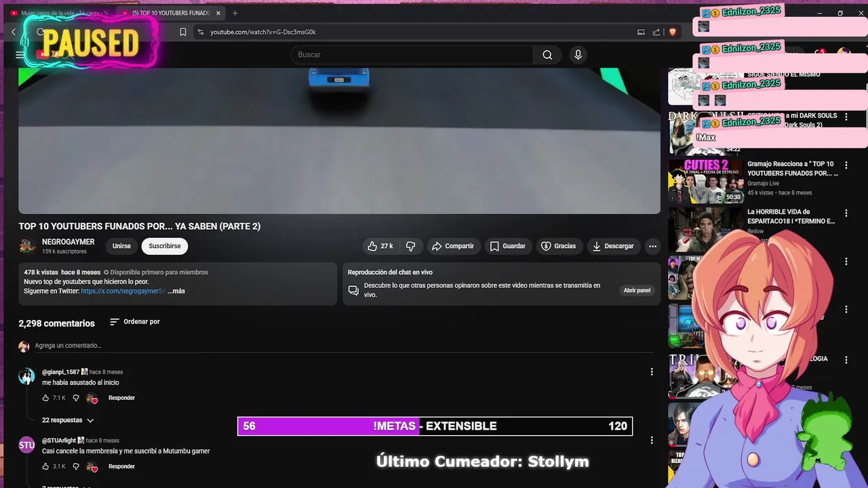The width and height of the screenshot is (868, 488).
Task: Click the magnifying glass search button
Action: point(547,55)
